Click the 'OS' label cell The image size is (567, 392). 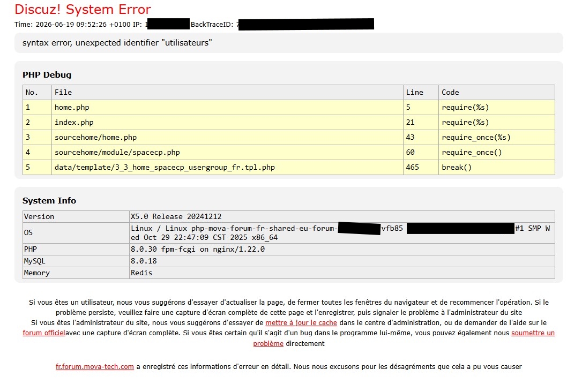click(x=76, y=232)
